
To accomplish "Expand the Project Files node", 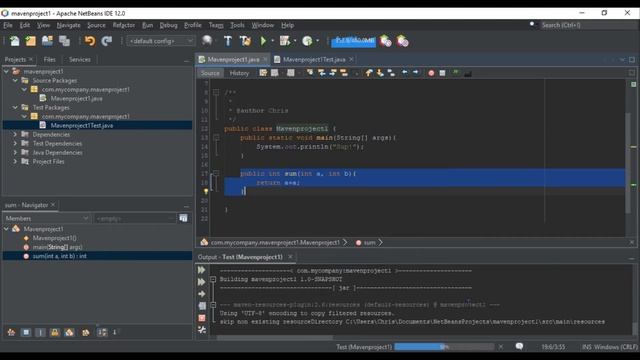I will [x=15, y=161].
